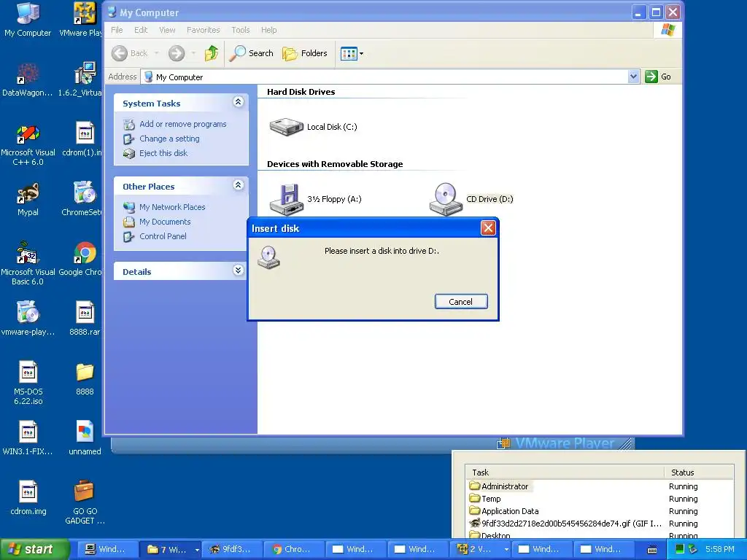Select the 8888 folder icon
Viewport: 747px width, 560px height.
[x=85, y=379]
